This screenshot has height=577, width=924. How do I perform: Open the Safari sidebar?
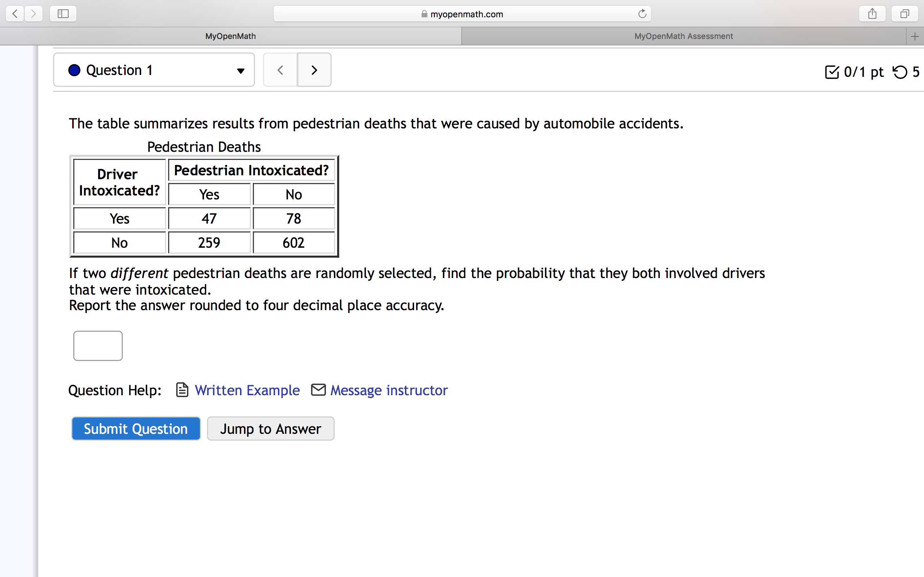click(x=62, y=14)
